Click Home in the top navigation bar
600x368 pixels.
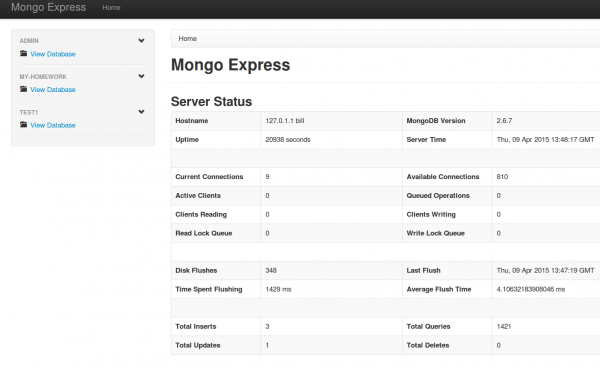point(111,8)
